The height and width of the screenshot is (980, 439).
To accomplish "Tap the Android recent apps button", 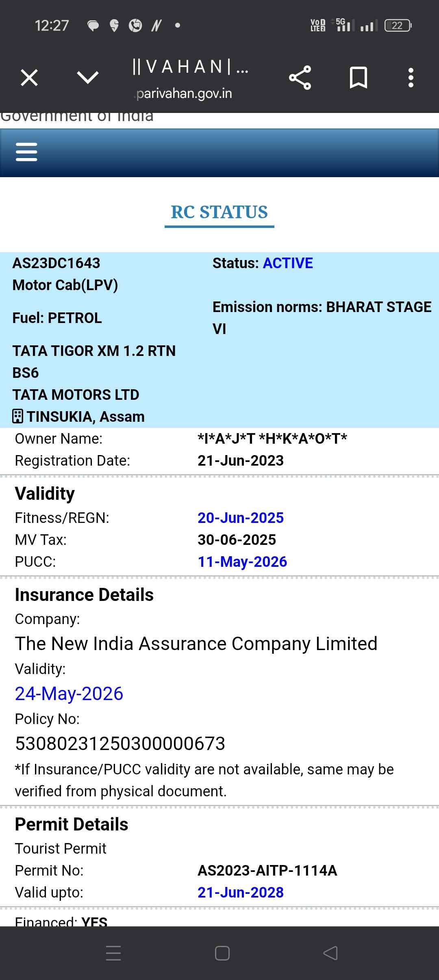I will coord(113,953).
